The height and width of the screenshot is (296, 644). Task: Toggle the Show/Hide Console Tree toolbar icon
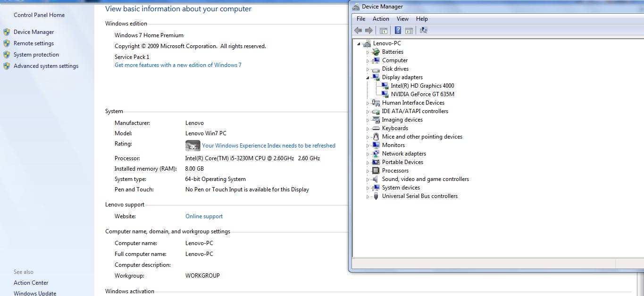(384, 30)
